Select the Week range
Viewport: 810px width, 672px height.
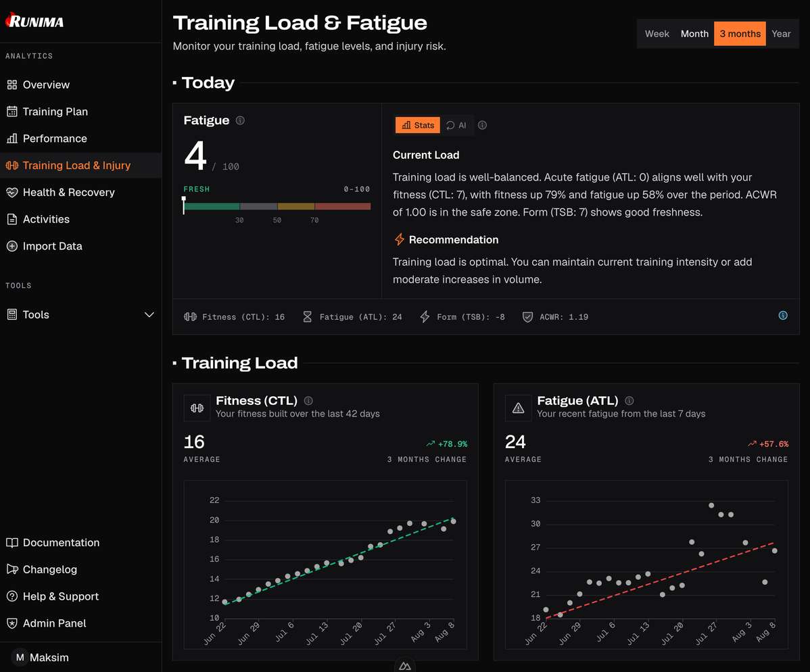coord(657,34)
